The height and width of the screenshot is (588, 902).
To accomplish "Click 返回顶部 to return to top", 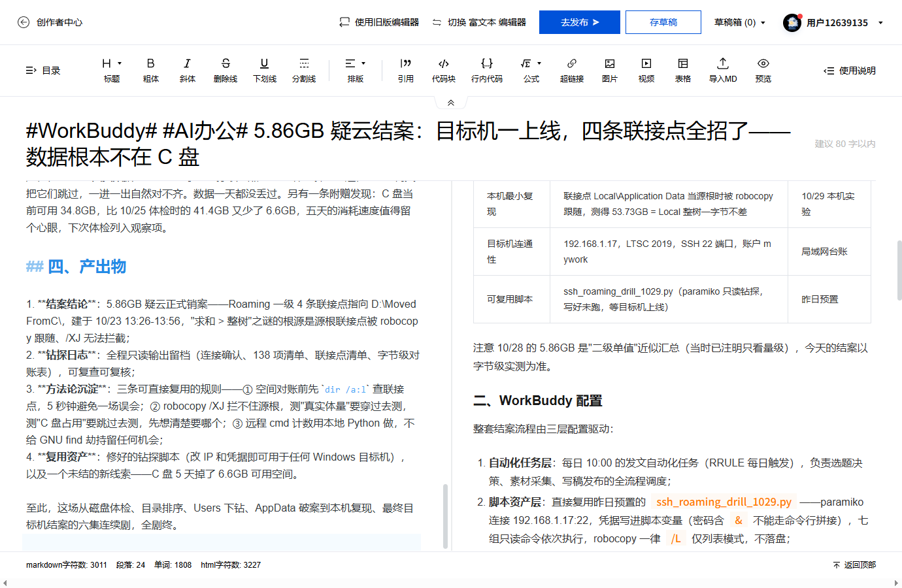I will [854, 565].
